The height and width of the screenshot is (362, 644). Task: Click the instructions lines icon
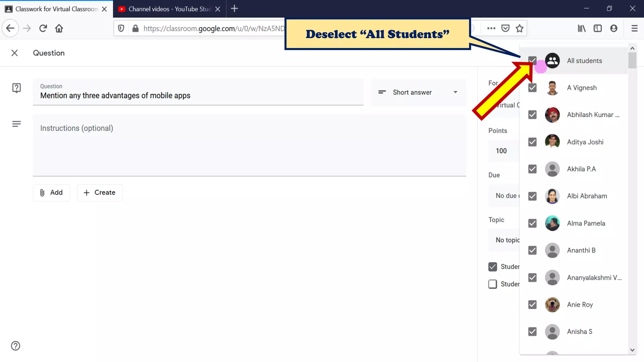(16, 124)
